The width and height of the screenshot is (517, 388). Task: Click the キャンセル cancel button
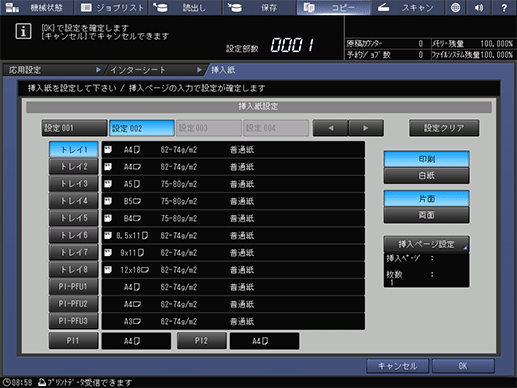(397, 366)
